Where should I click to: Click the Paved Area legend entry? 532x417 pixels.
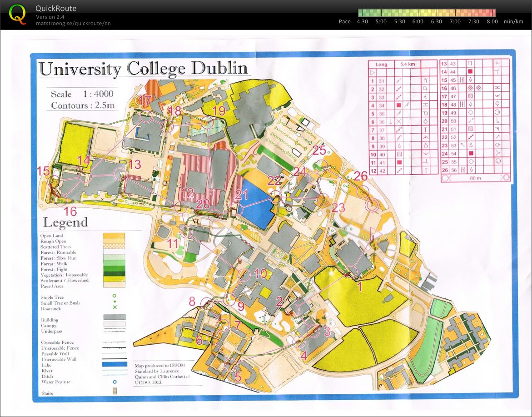[x=52, y=286]
